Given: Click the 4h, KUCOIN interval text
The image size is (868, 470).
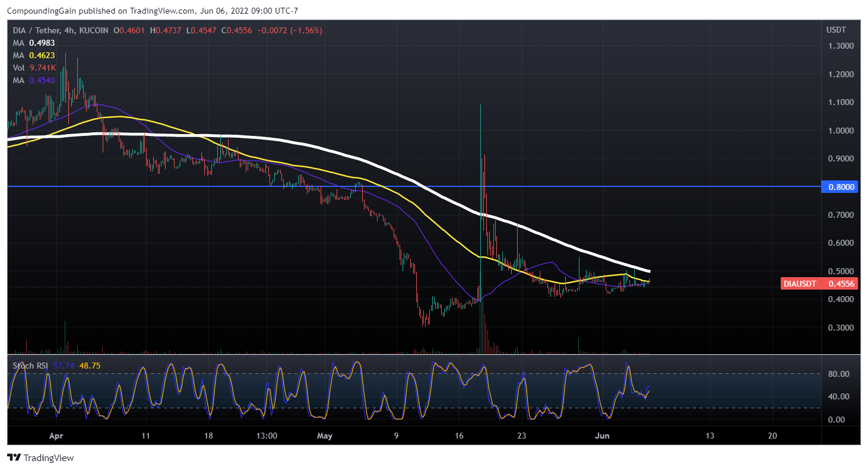Looking at the screenshot, I should coord(87,30).
